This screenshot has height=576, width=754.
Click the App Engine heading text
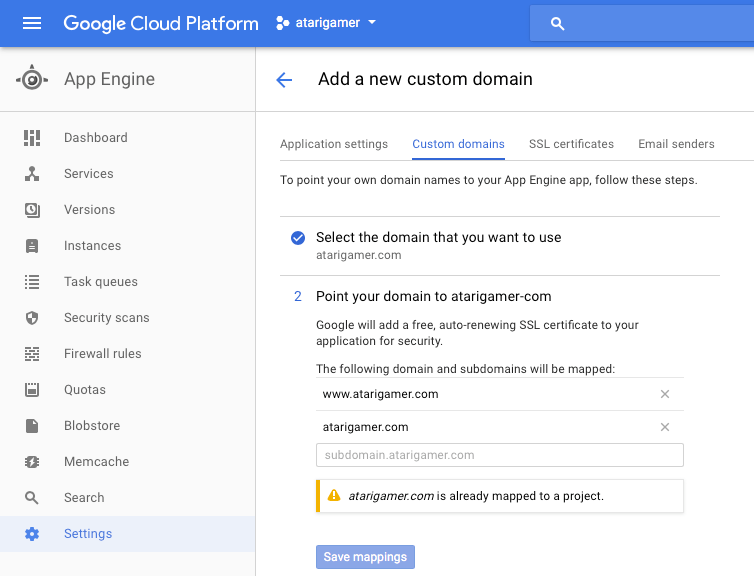tap(110, 79)
